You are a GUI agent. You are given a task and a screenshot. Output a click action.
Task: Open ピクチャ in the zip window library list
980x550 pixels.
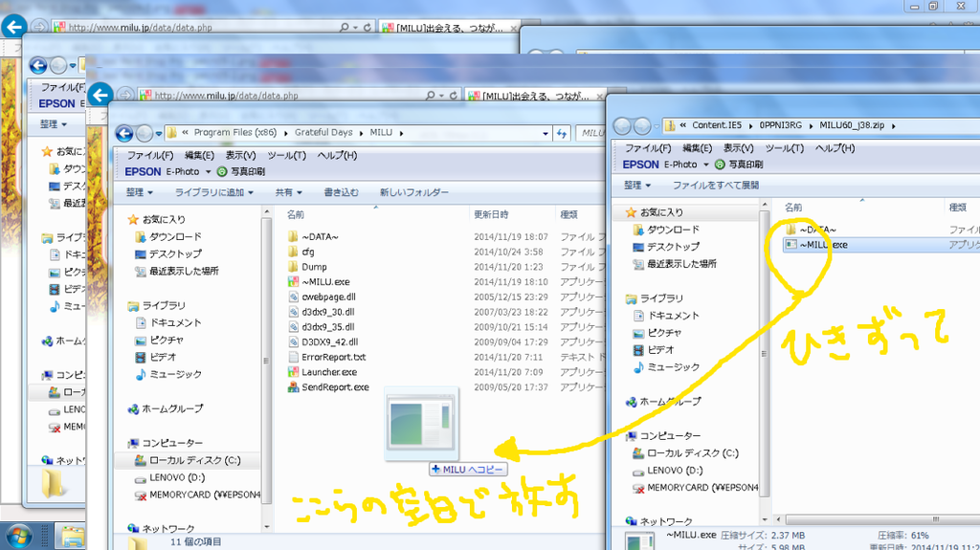[657, 333]
